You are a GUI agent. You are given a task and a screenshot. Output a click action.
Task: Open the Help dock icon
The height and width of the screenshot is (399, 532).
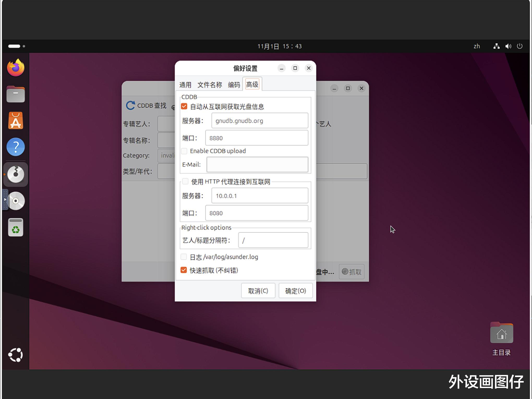click(16, 147)
